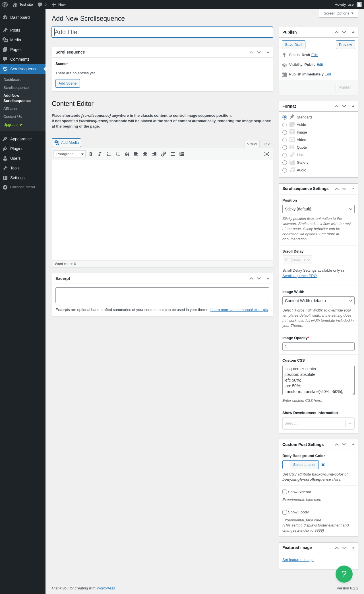Open the Position dropdown set to Sticky

(318, 209)
